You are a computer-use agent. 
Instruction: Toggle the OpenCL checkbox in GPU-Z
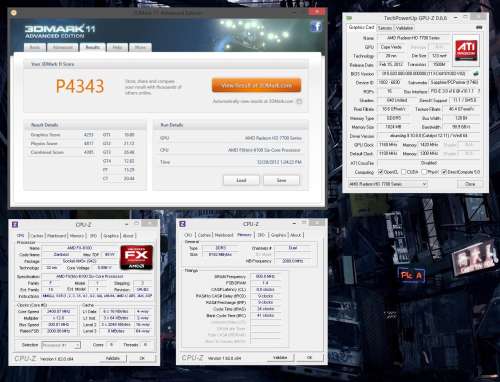coord(380,172)
